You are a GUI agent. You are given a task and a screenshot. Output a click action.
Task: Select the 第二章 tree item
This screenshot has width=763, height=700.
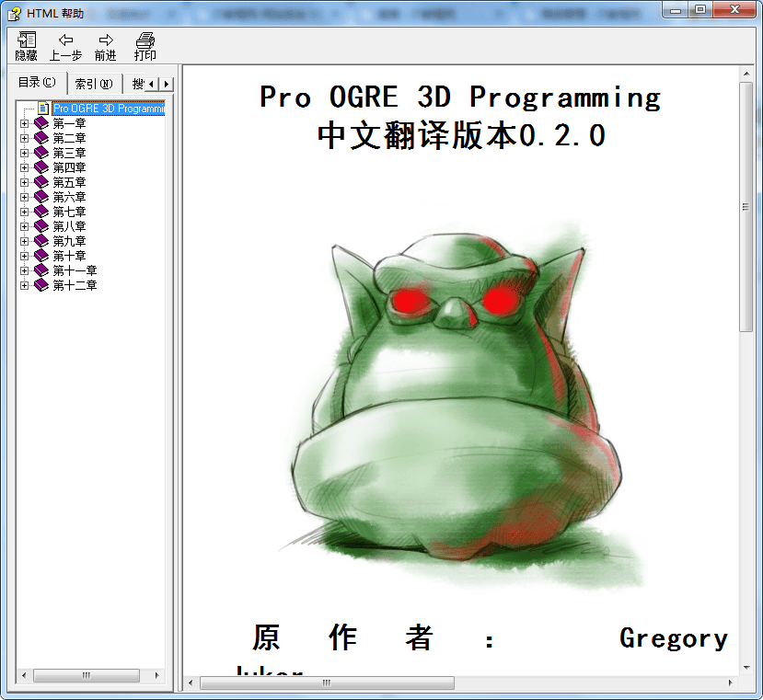[x=68, y=137]
